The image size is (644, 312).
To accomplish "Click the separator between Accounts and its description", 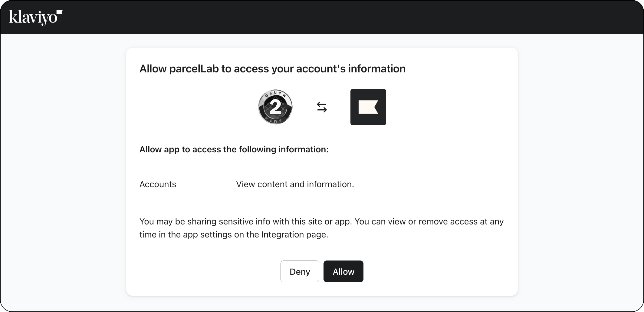I will coord(227,184).
